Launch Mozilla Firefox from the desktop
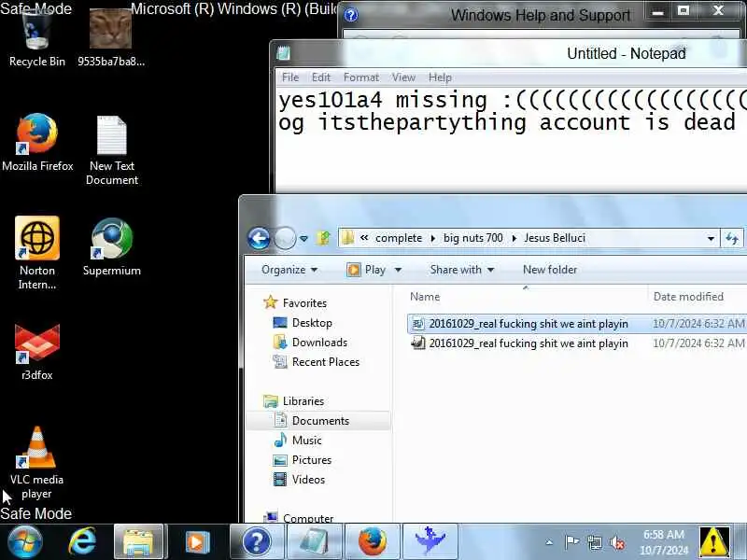This screenshot has height=560, width=747. tap(37, 143)
